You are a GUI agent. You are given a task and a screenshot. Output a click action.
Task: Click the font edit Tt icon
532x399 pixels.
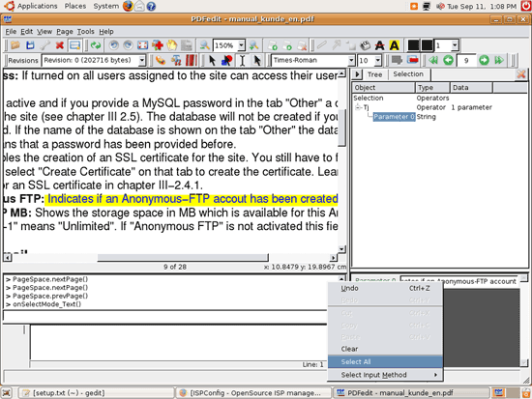coord(176,61)
